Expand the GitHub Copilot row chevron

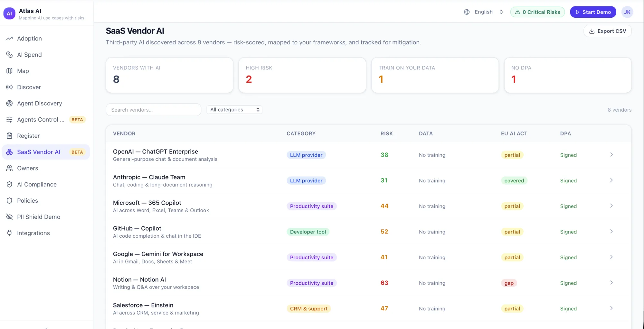(611, 232)
